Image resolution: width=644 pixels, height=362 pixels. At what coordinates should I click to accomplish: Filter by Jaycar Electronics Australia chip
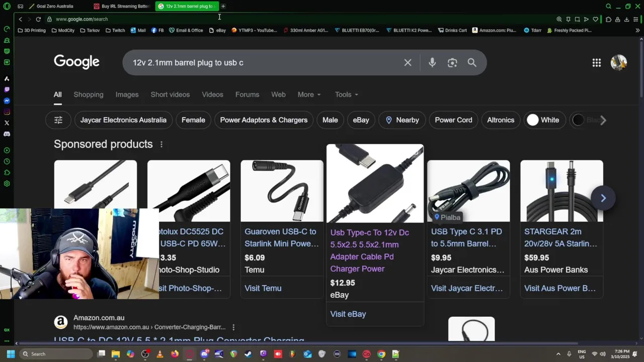click(123, 120)
